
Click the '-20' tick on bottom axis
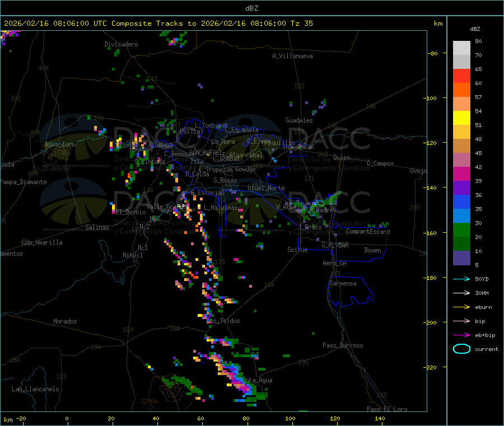tap(21, 418)
